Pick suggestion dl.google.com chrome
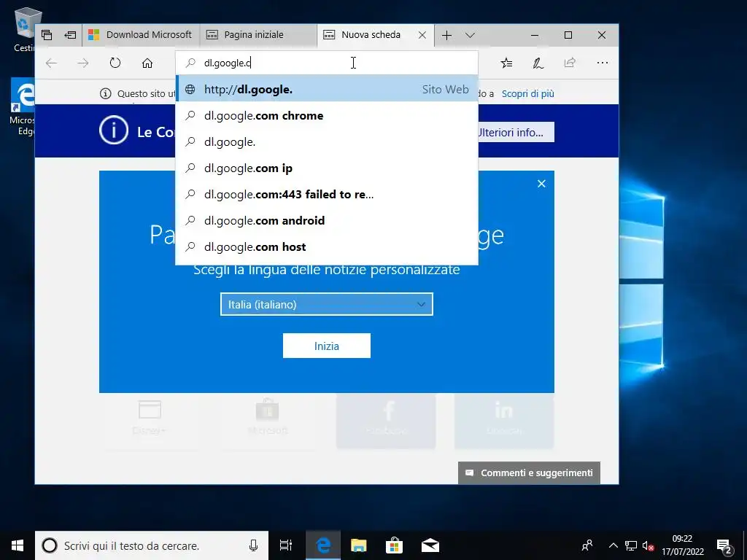 pyautogui.click(x=327, y=116)
